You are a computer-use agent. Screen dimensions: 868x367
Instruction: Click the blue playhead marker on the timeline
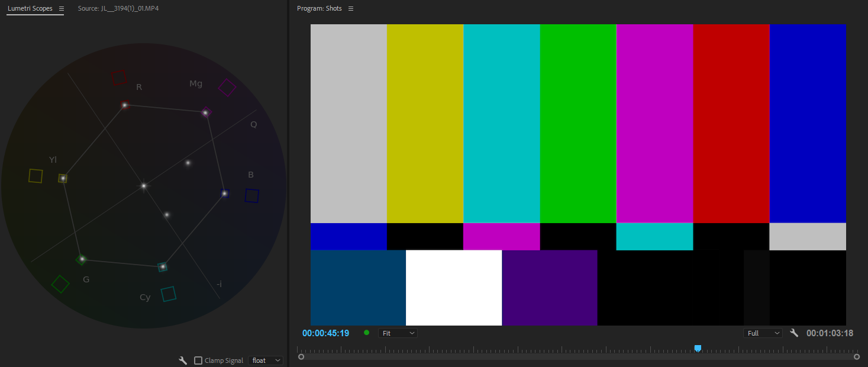click(698, 349)
